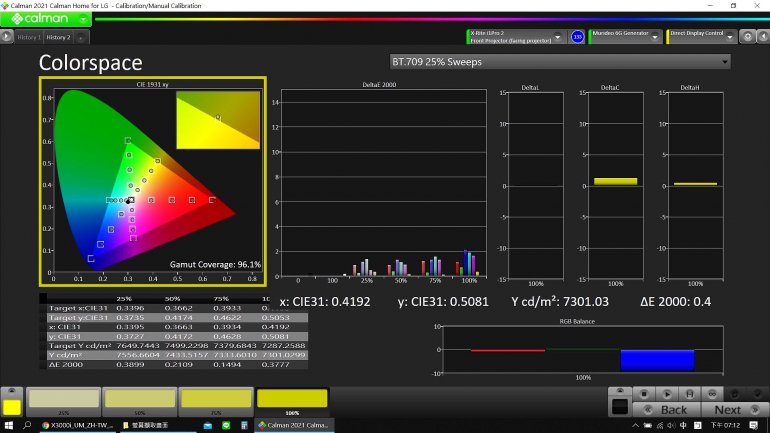
Task: Open the Windows Start menu
Action: point(8,425)
